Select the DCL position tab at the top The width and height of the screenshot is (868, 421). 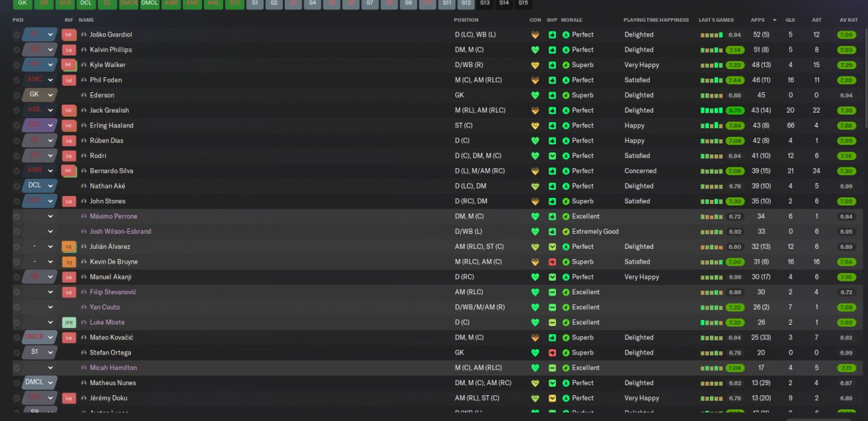[85, 3]
